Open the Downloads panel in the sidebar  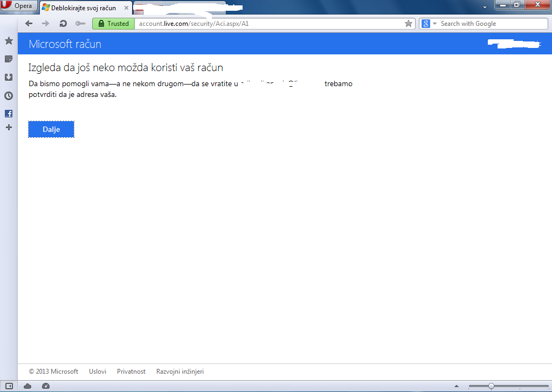pos(9,78)
